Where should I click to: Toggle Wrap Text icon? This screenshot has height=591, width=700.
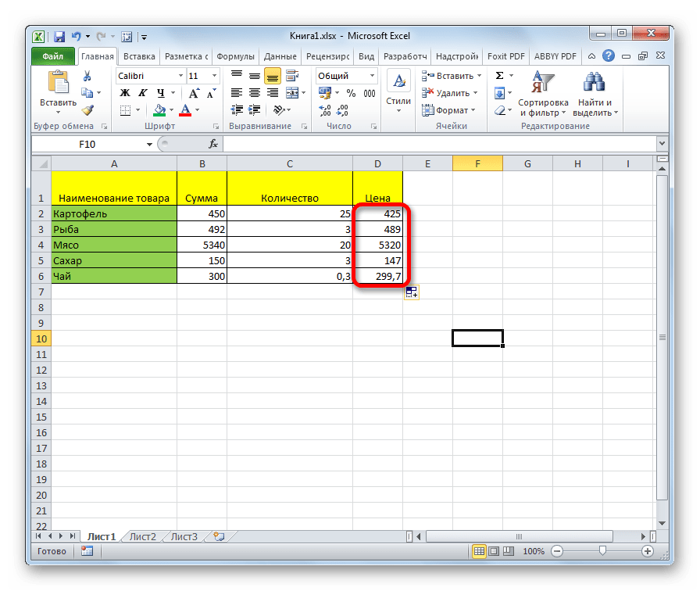292,76
